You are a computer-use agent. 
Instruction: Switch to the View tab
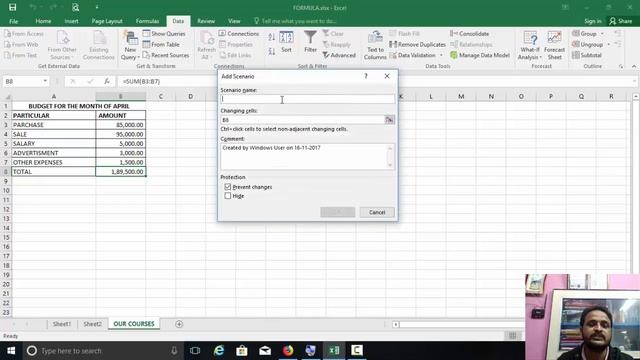[234, 21]
